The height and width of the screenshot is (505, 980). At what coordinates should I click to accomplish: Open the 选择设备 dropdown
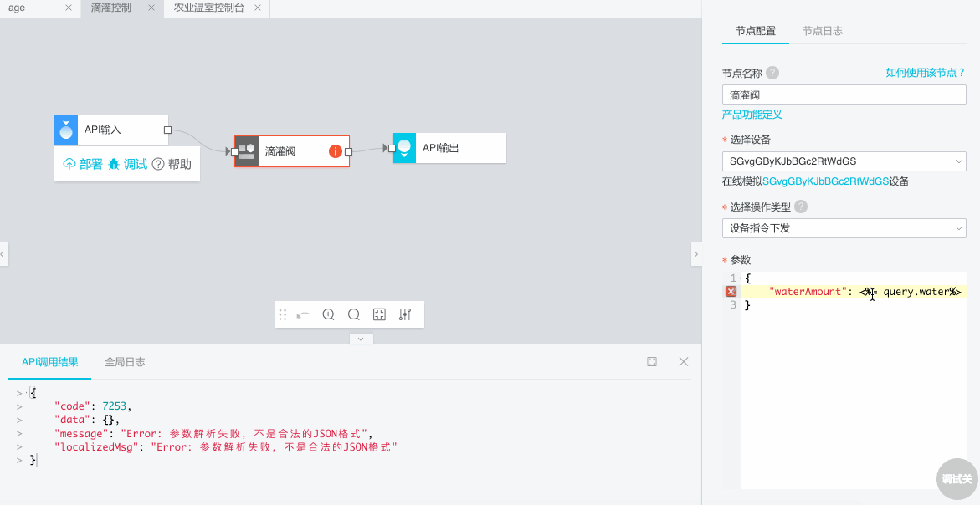844,161
